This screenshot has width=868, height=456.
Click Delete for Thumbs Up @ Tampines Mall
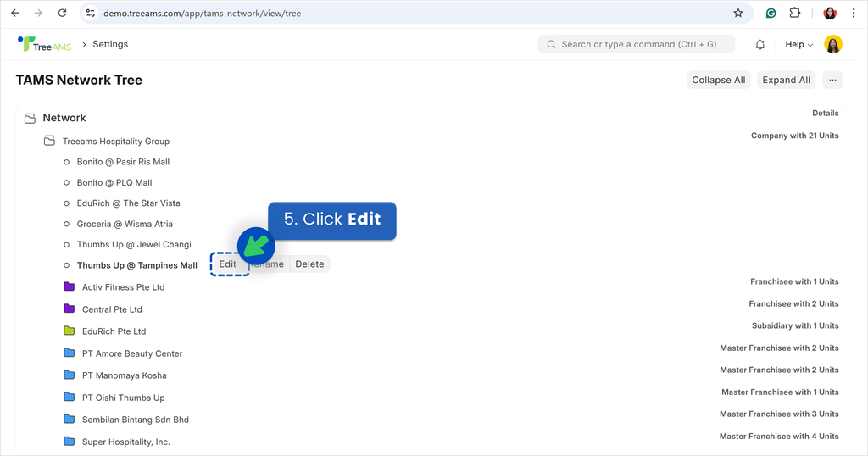(x=309, y=264)
